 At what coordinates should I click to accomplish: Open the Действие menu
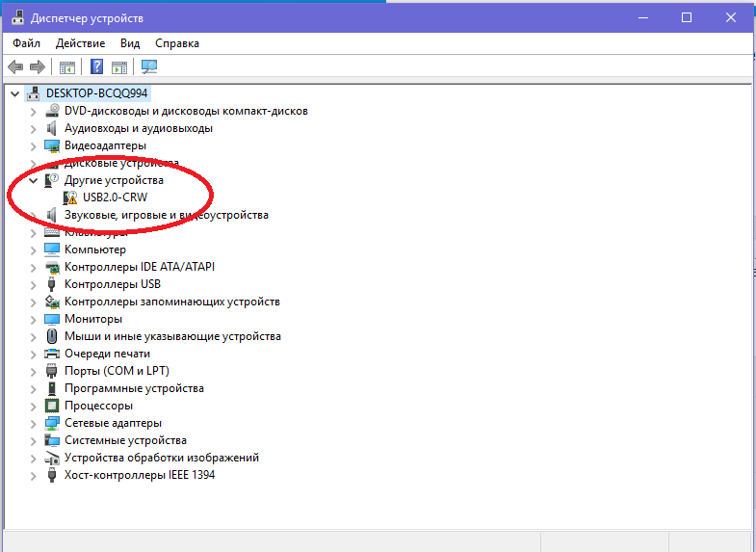pyautogui.click(x=81, y=43)
